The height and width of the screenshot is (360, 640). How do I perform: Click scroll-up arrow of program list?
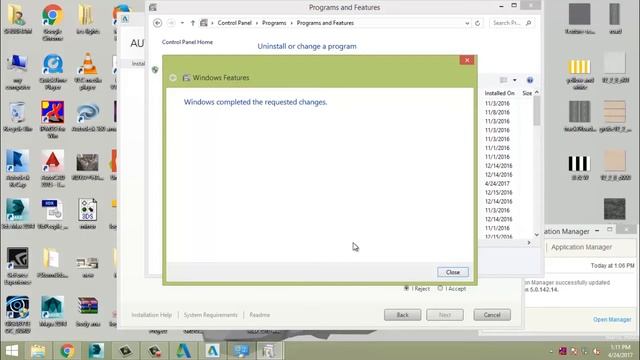(x=537, y=93)
